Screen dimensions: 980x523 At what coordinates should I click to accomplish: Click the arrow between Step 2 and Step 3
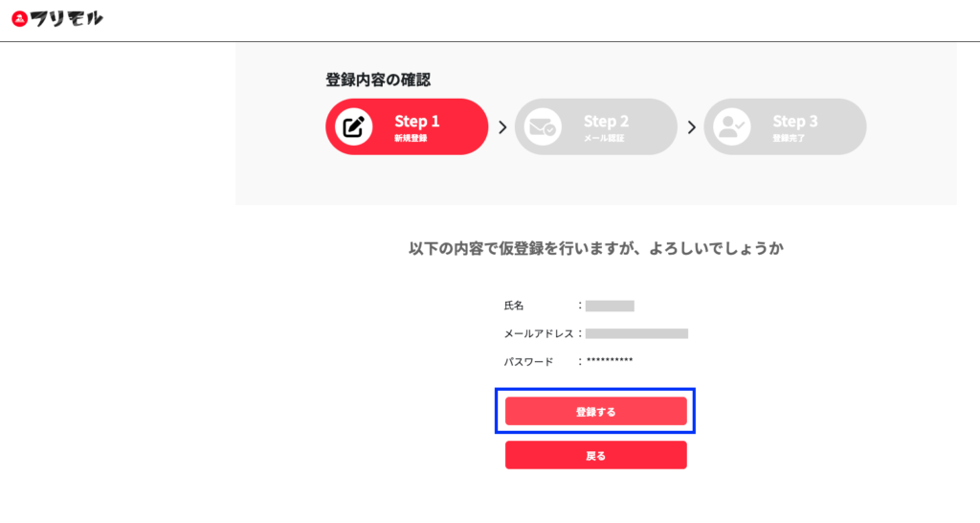691,127
